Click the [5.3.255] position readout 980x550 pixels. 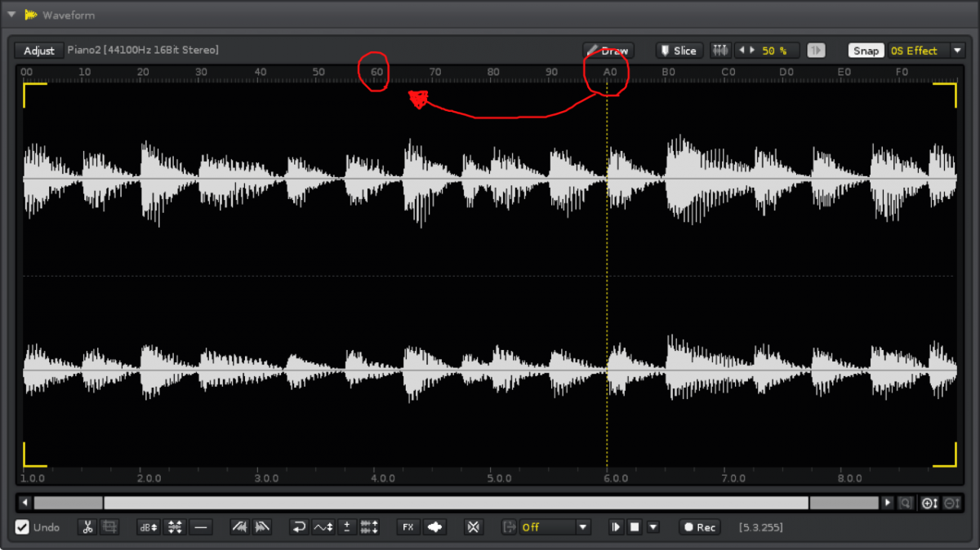[x=760, y=527]
